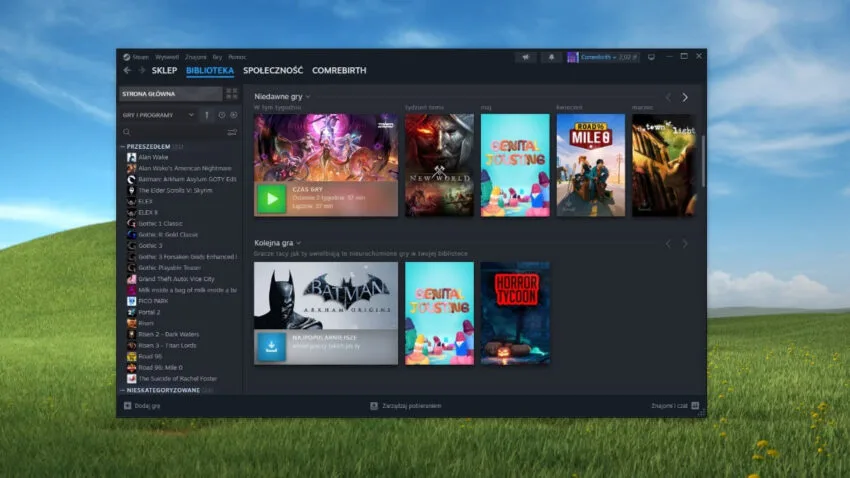This screenshot has width=850, height=478.
Task: Open advanced filter settings icon
Action: click(232, 132)
